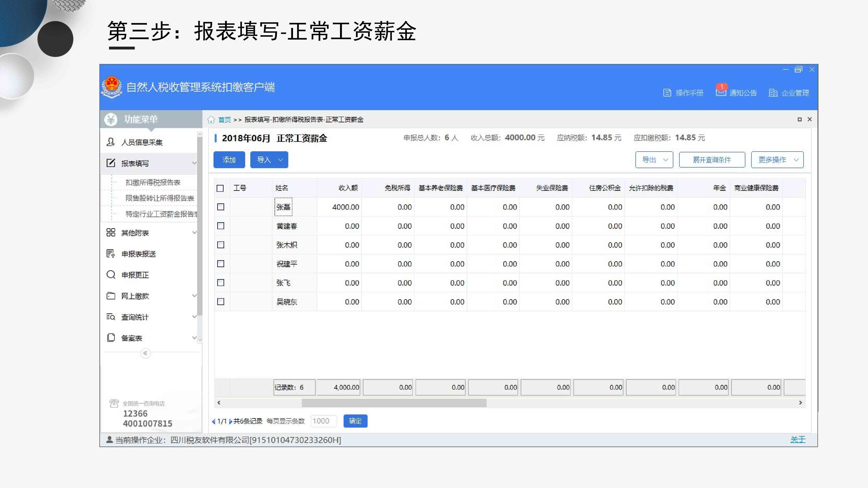
Task: Check the row checkbox for 张磊
Action: [221, 207]
